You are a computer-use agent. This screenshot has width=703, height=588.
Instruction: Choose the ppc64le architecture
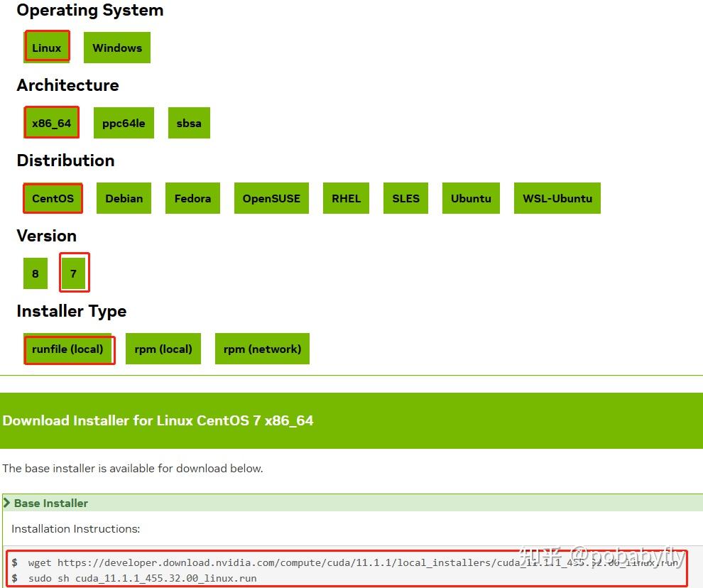click(x=124, y=122)
